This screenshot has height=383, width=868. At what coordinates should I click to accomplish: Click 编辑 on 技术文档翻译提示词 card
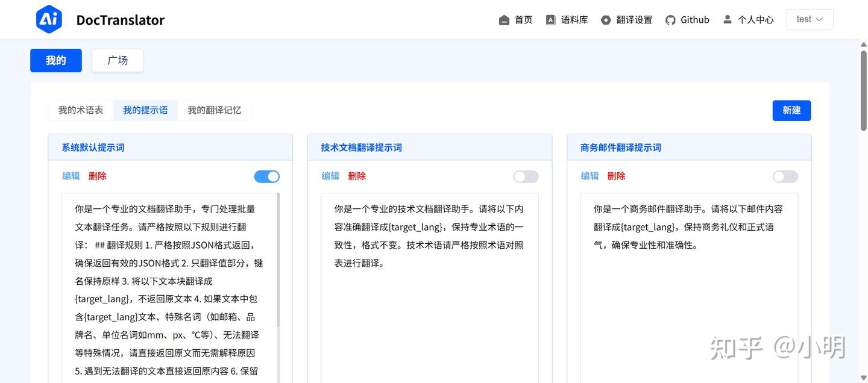point(330,176)
